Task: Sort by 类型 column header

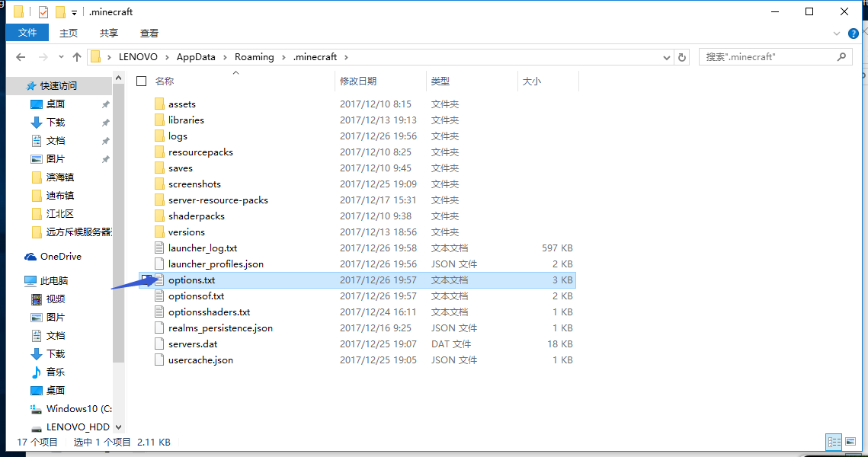Action: (x=440, y=81)
